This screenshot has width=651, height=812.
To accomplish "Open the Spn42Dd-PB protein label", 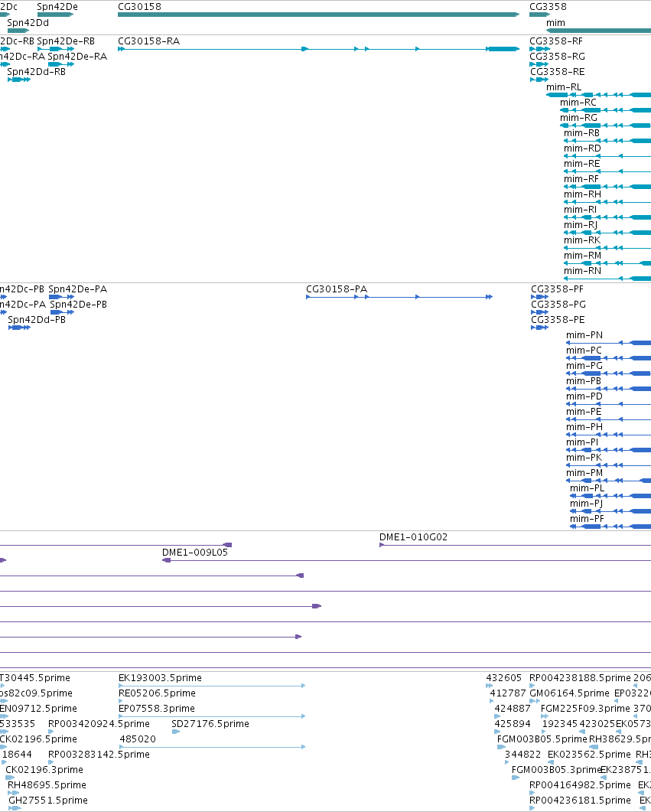I will pos(37,319).
